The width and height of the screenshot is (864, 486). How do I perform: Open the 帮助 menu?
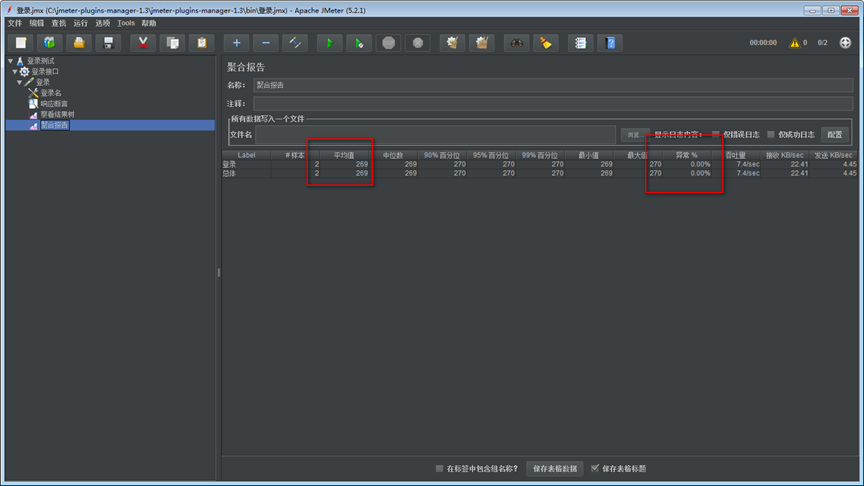point(149,23)
